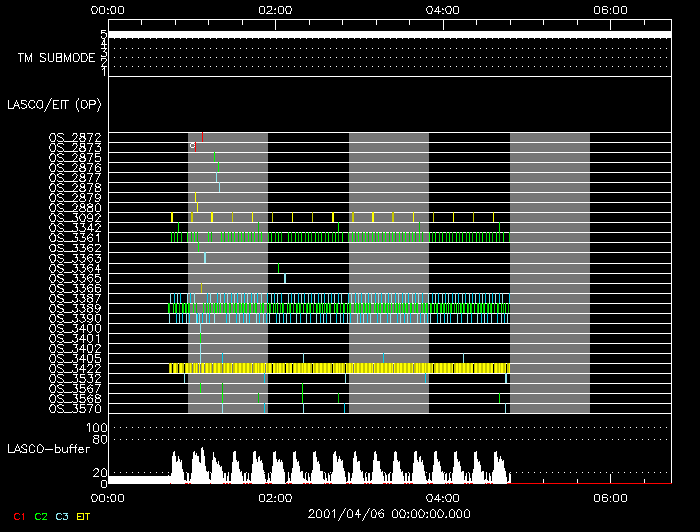This screenshot has width=700, height=532.
Task: Select the OS_3364 row label
Action: pos(75,268)
